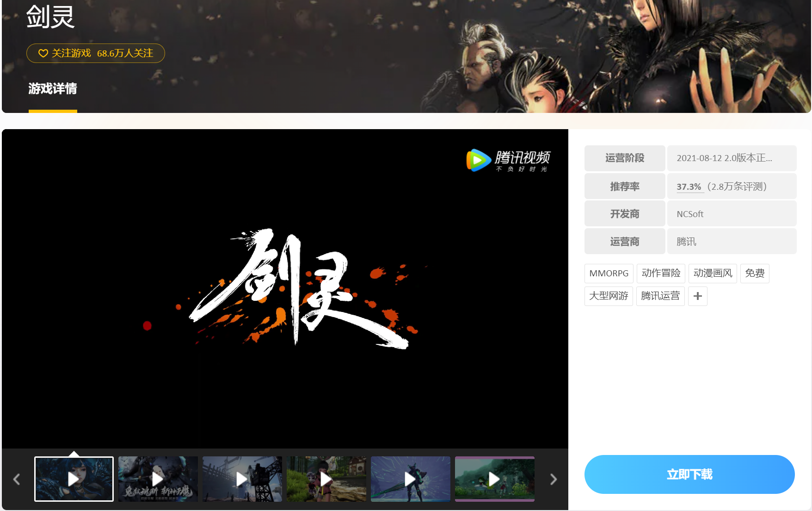The height and width of the screenshot is (511, 812).
Task: Click the 68.6万人关注 follower count
Action: (125, 53)
